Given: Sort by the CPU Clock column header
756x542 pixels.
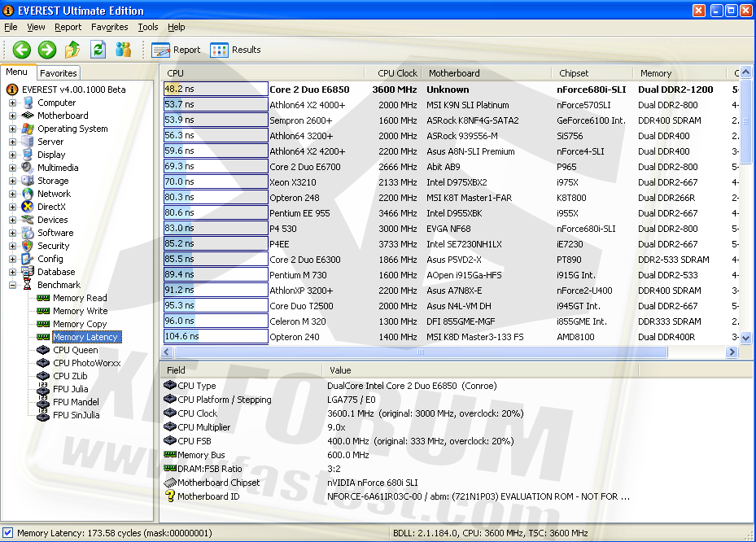Looking at the screenshot, I should click(393, 73).
